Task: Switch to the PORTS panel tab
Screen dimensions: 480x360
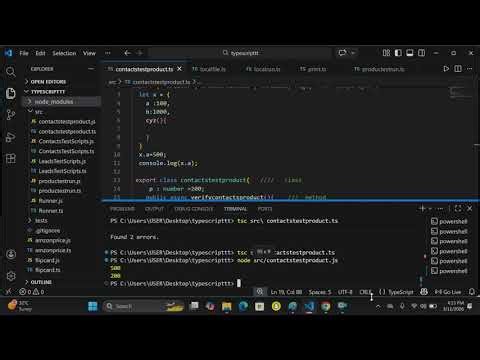Action: 265,209
